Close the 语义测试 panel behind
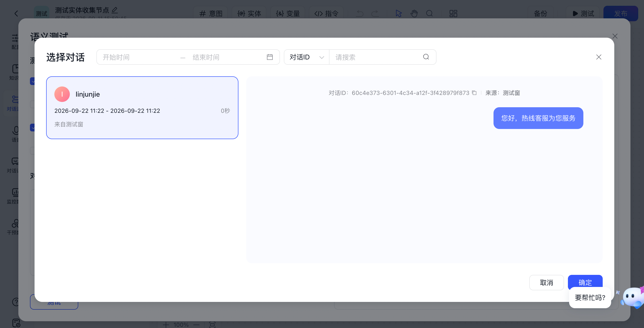The height and width of the screenshot is (328, 644). pyautogui.click(x=615, y=36)
